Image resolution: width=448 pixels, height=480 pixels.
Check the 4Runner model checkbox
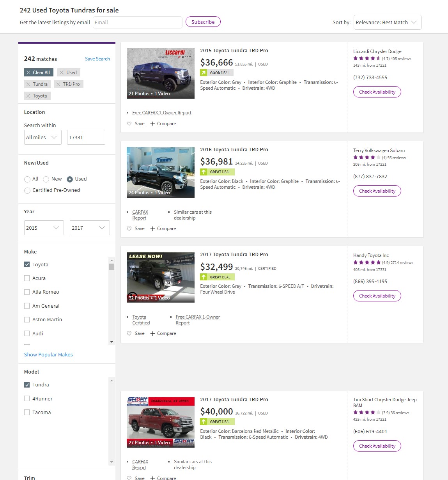[27, 399]
